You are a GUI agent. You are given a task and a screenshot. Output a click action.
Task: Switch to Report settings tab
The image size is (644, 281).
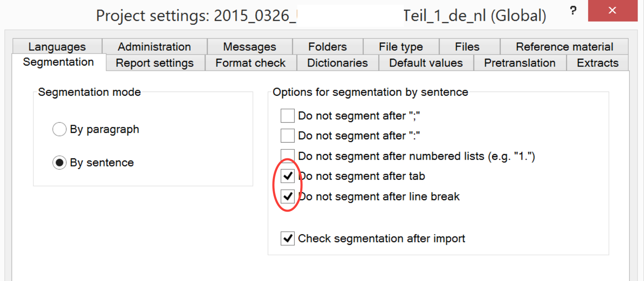(154, 63)
